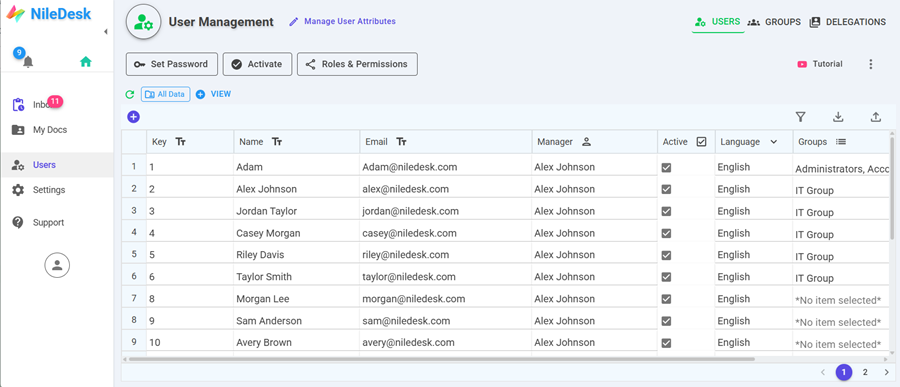Go to previous page arrow
This screenshot has height=387, width=900.
pos(823,372)
